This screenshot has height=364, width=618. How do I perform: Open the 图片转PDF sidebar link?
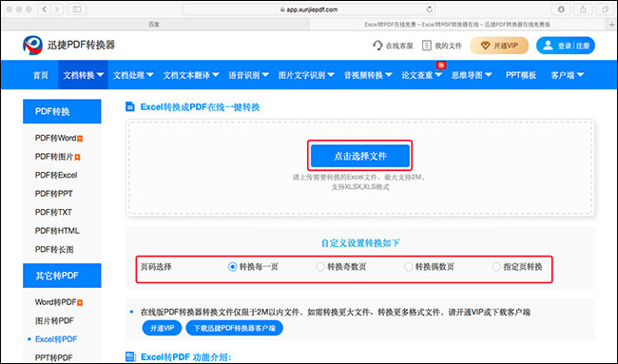[x=54, y=320]
